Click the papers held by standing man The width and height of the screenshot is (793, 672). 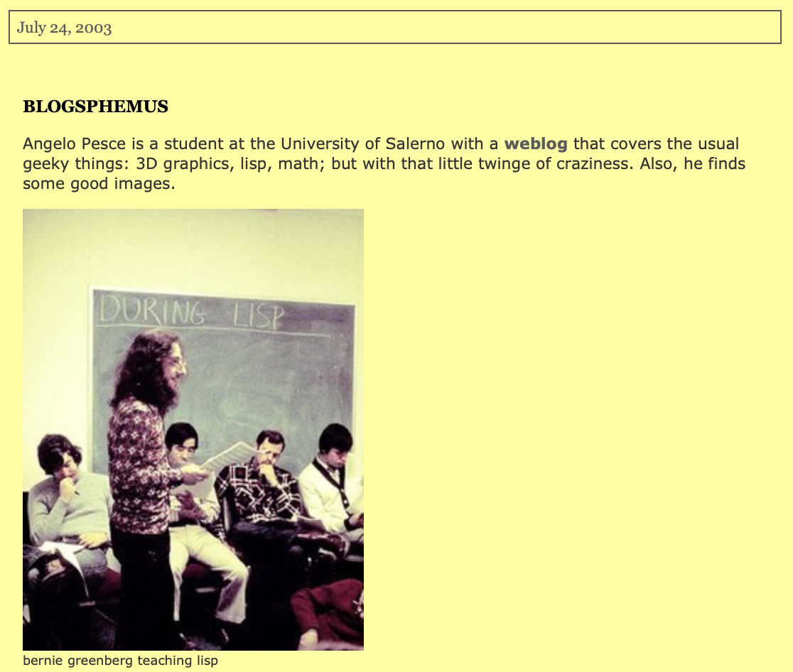click(229, 457)
